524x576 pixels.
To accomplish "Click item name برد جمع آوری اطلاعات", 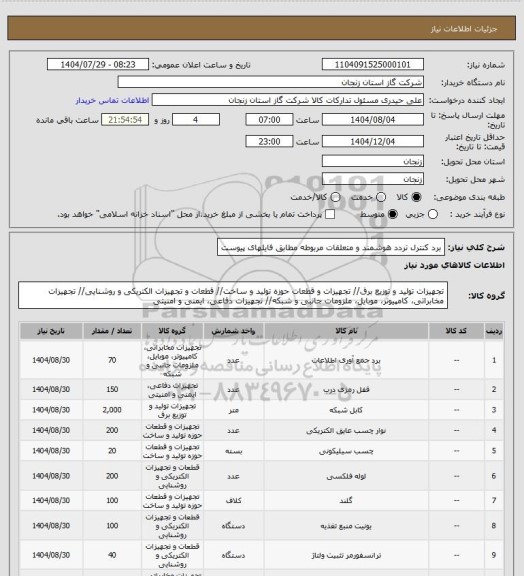I will tap(346, 360).
